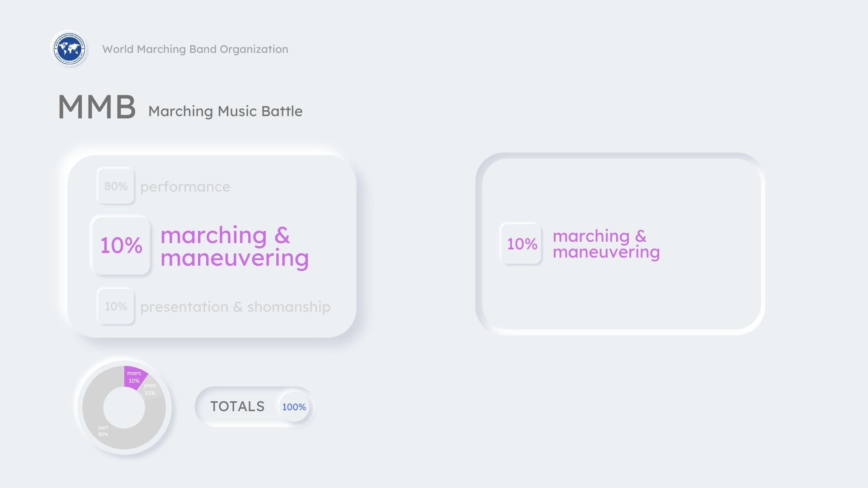
Task: Select marching & maneuvering text in right panel
Action: [606, 244]
